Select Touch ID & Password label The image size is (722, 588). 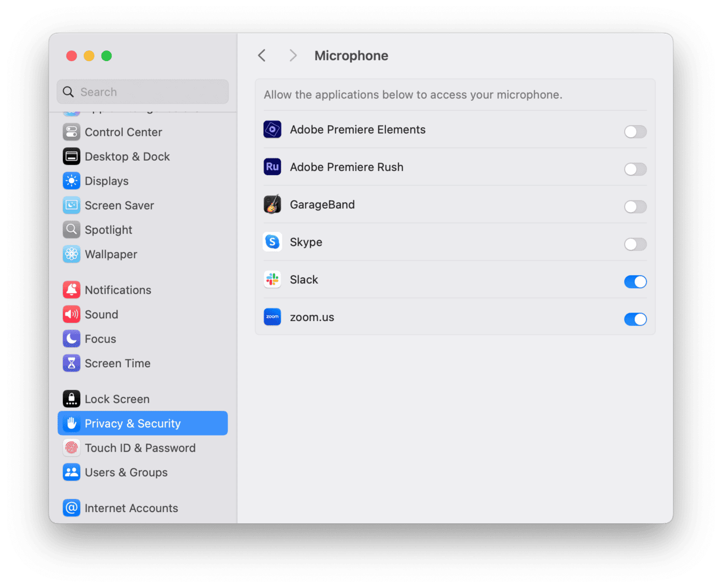[x=140, y=447]
